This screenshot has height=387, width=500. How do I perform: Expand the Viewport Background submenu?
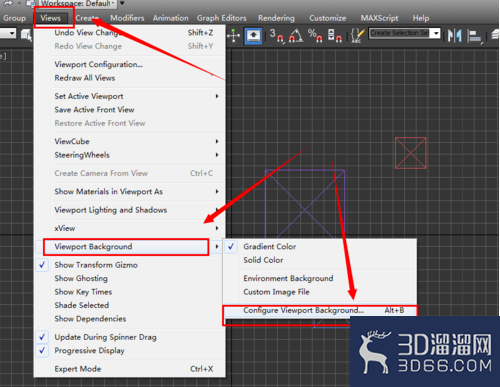pyautogui.click(x=130, y=247)
